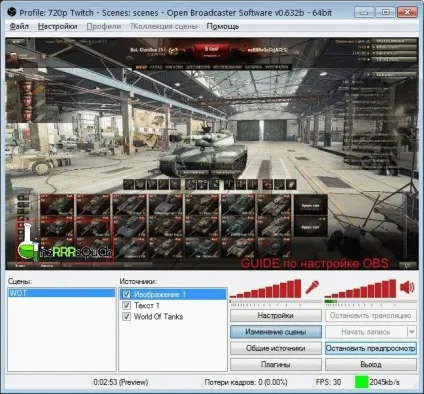Click the Начать запись button
The image size is (424, 394).
pos(366,332)
